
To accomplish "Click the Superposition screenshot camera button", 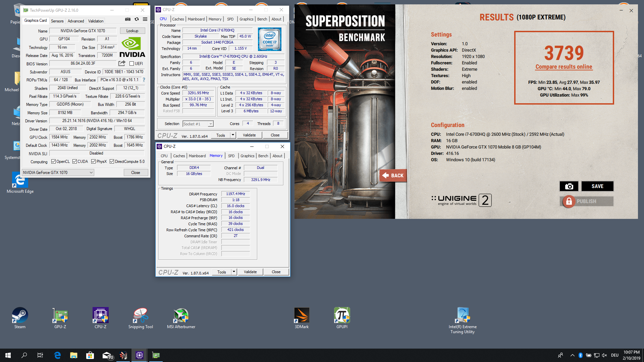I will [569, 186].
